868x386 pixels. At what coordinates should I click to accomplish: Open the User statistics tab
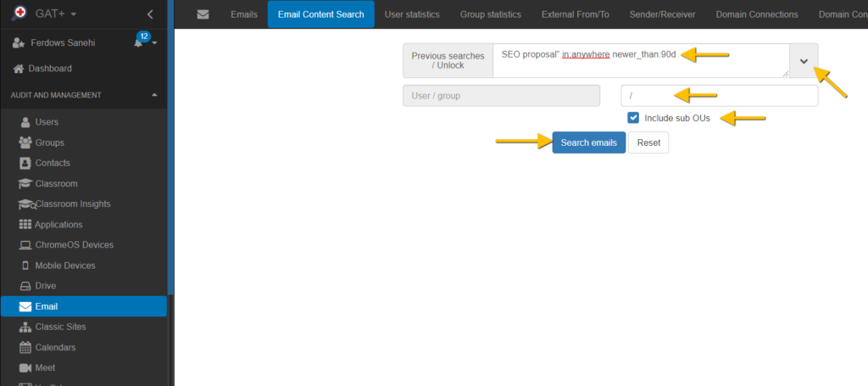coord(412,14)
